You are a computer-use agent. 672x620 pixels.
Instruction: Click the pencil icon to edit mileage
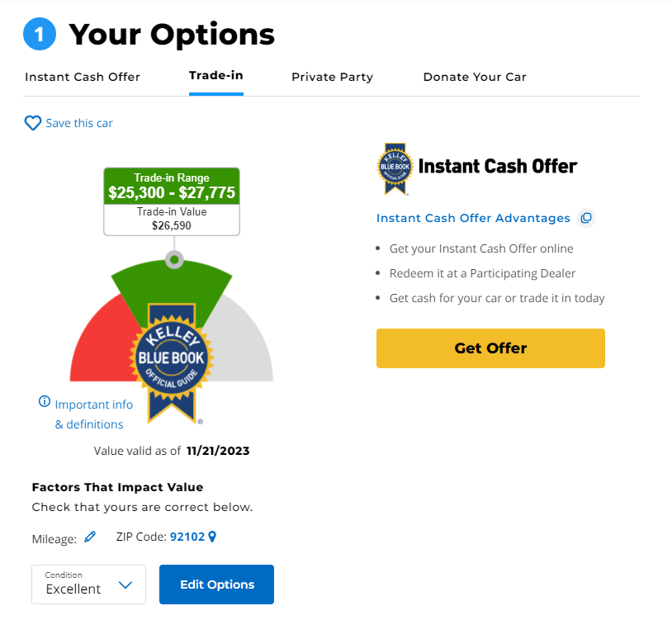[x=90, y=537]
